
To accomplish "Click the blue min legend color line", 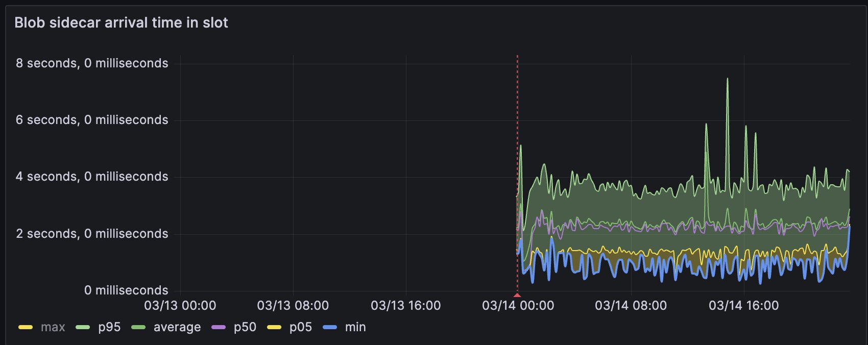I will [330, 327].
